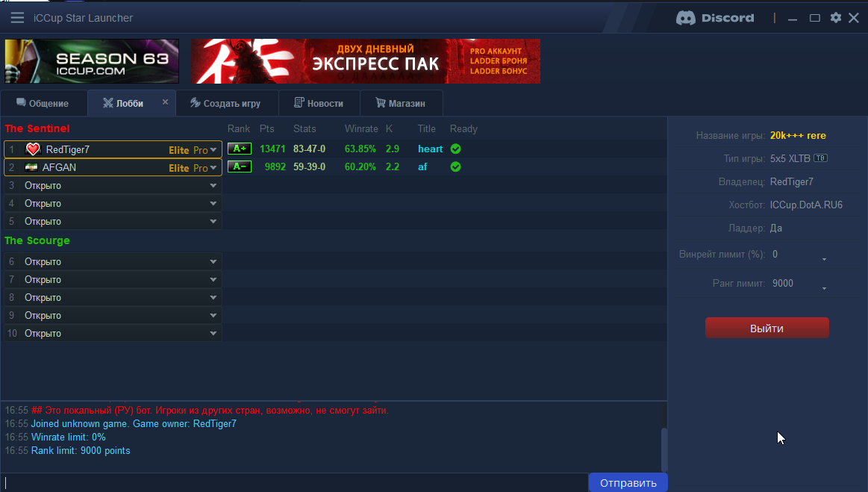Click the Отправить send button

click(x=628, y=482)
